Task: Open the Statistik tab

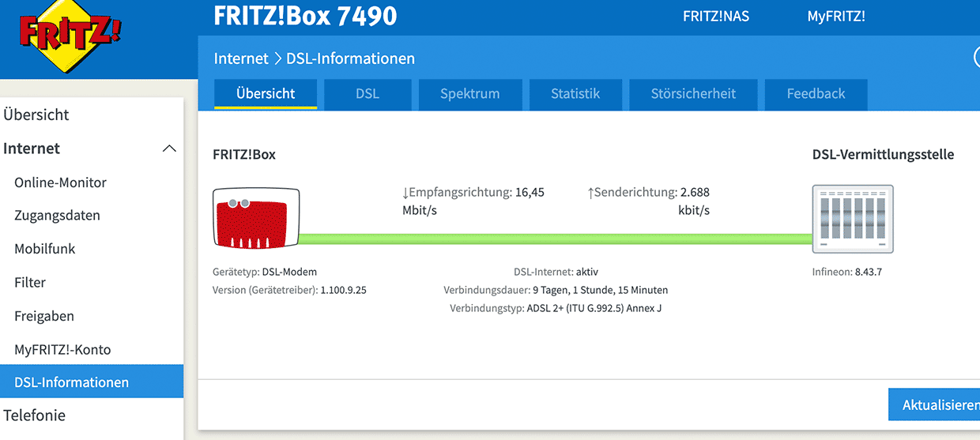Action: (x=575, y=93)
